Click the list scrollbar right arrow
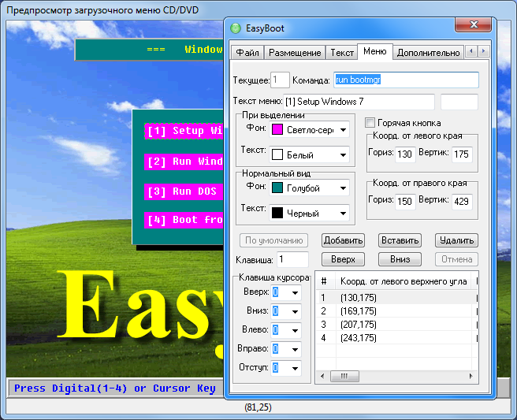Viewport: 517px width, 420px height. click(x=471, y=376)
